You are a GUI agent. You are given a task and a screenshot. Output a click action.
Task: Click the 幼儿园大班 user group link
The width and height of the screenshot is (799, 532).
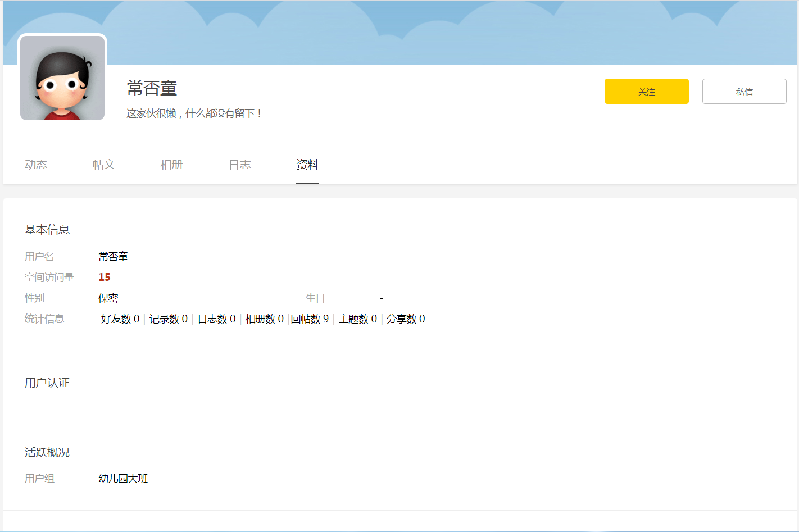pos(123,479)
